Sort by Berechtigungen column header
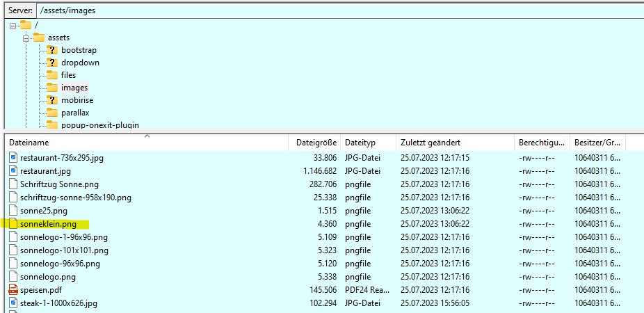Viewport: 644px width, 313px height. tap(542, 143)
